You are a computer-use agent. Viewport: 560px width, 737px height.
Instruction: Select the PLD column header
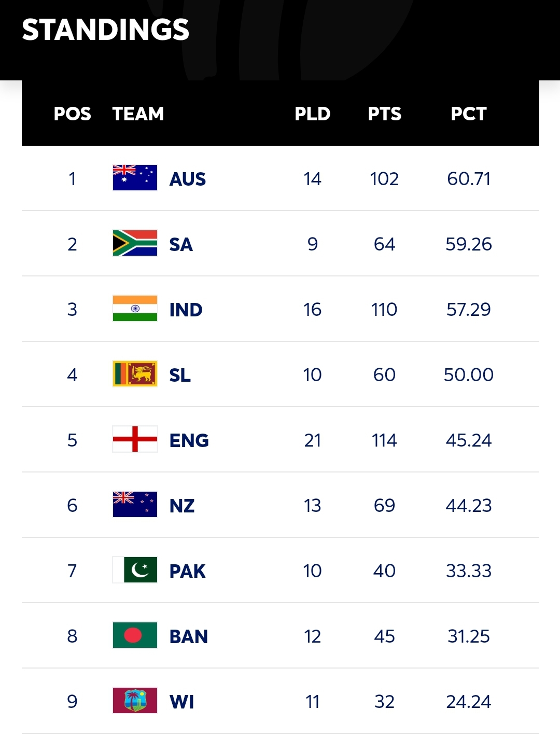313,114
